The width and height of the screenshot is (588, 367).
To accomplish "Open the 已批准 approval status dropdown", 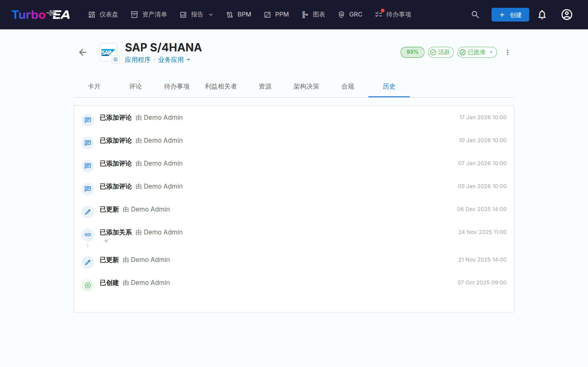I will pos(477,52).
